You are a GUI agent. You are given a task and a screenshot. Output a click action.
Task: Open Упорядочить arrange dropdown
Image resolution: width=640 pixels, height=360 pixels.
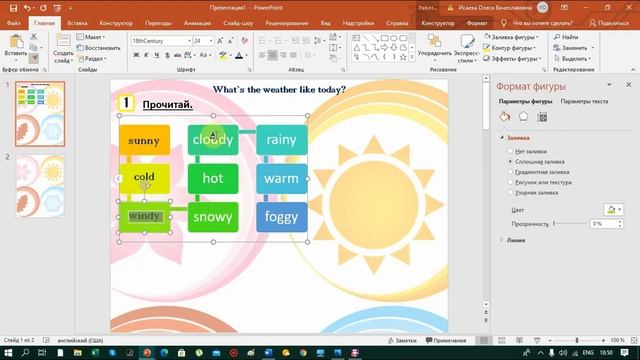(x=435, y=47)
